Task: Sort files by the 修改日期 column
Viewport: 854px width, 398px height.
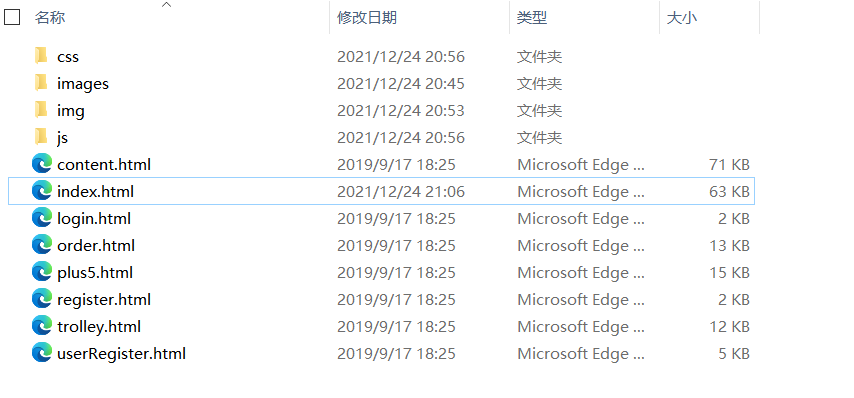Action: coord(367,17)
